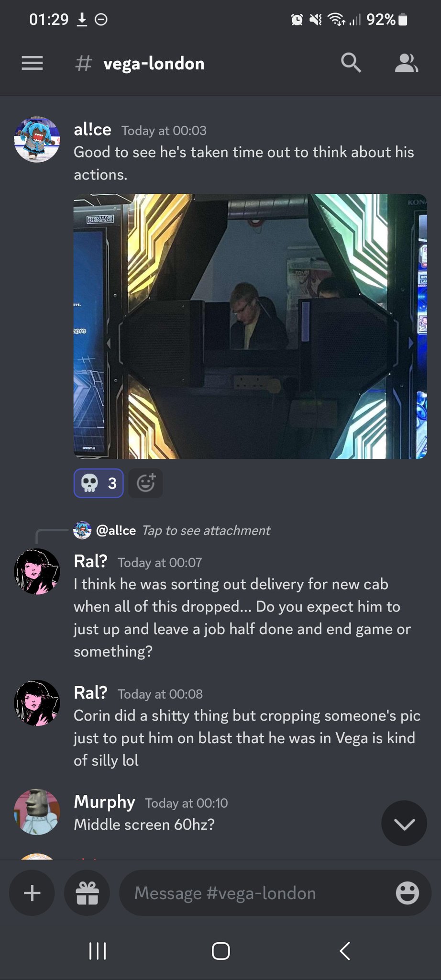Tap the Ral? username at 00:07
Image resolution: width=441 pixels, height=980 pixels.
click(90, 561)
